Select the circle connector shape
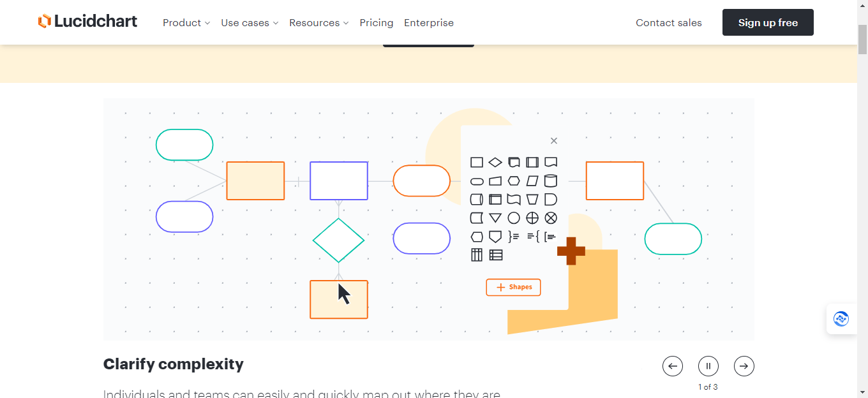Image resolution: width=868 pixels, height=398 pixels. tap(514, 217)
